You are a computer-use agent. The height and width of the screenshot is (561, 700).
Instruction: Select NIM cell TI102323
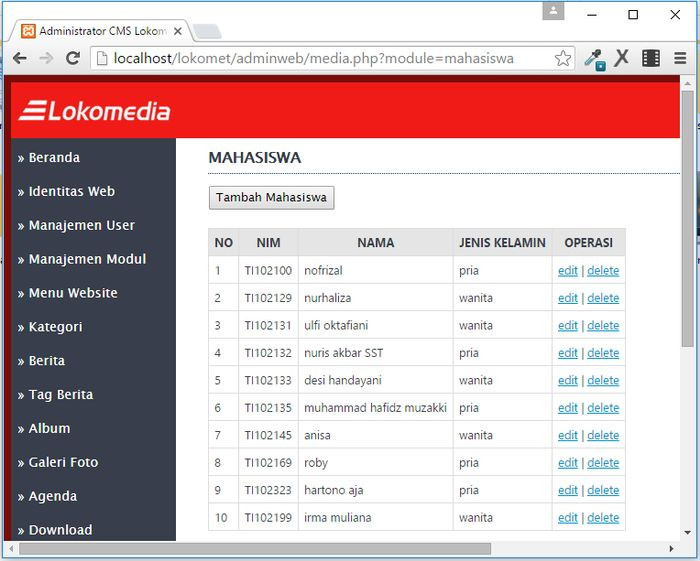pos(268,490)
